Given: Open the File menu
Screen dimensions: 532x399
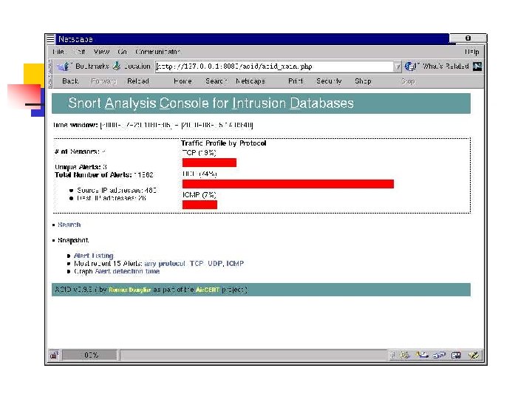Looking at the screenshot, I should tap(58, 52).
